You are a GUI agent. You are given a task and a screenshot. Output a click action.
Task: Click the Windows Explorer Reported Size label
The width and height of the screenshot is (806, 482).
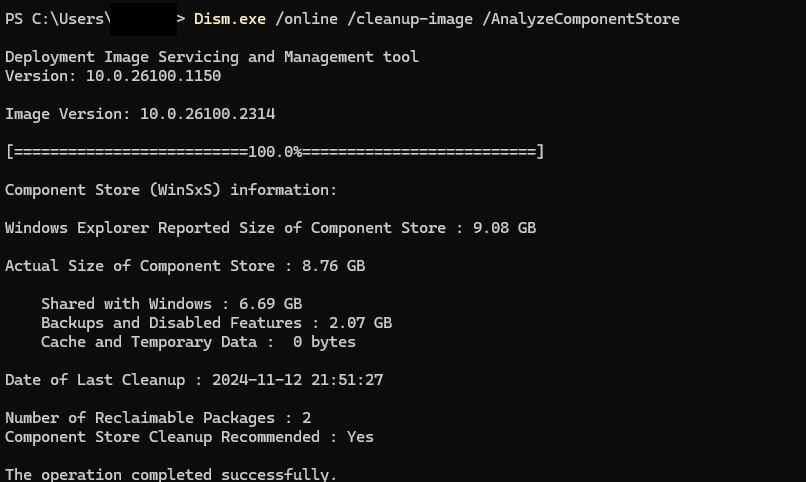[x=225, y=228]
